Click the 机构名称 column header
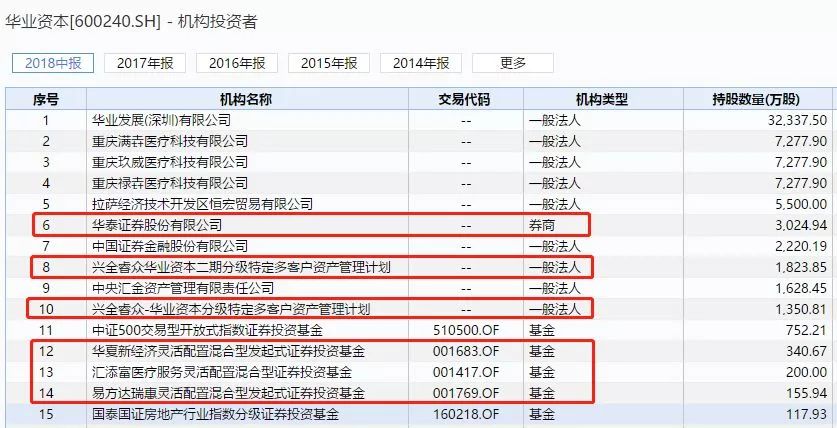 tap(246, 99)
